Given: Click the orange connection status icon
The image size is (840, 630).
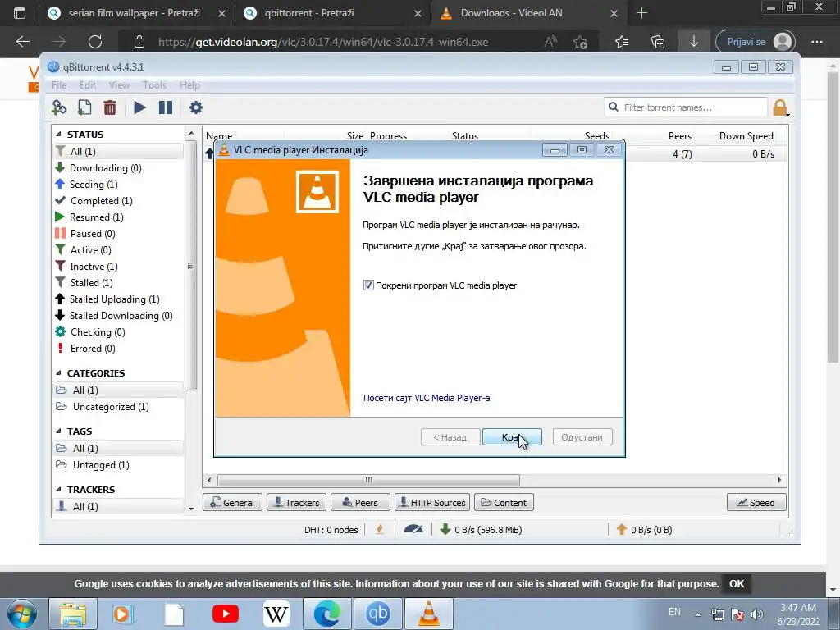Looking at the screenshot, I should (x=380, y=530).
